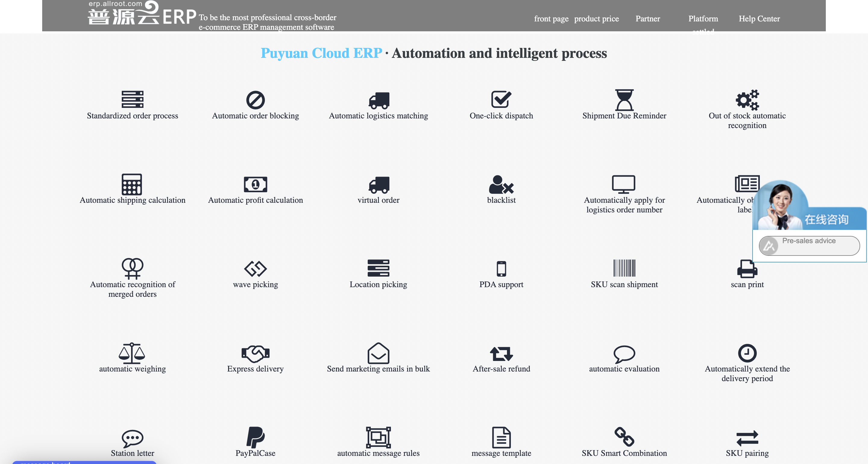Open the SKU pairing icon
Viewport: 868px width, 464px height.
(x=747, y=437)
